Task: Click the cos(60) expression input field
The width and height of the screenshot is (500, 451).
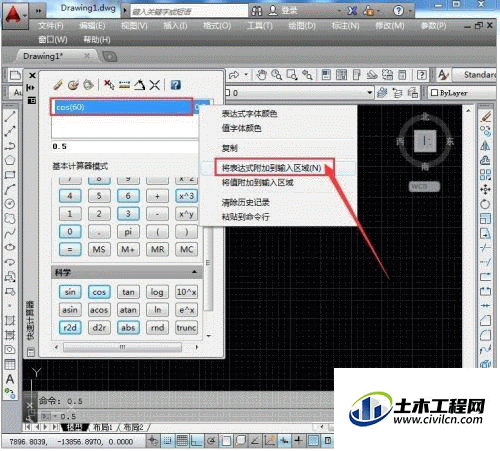Action: tap(122, 107)
